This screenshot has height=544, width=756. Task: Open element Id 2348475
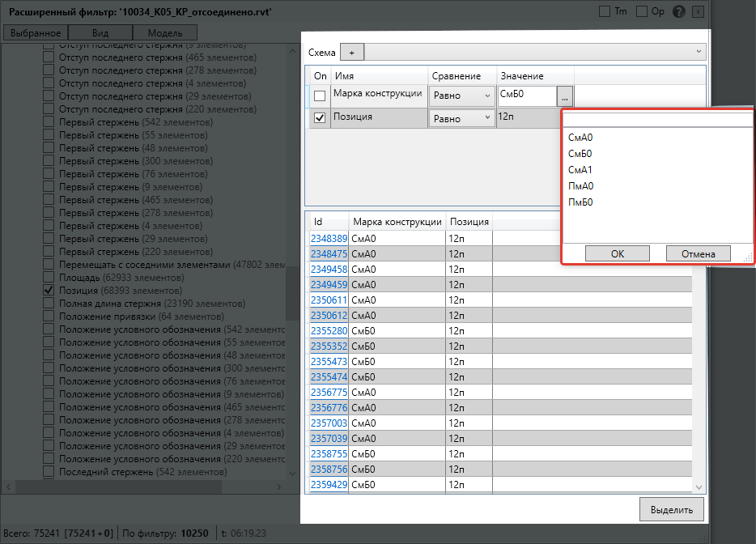click(329, 253)
